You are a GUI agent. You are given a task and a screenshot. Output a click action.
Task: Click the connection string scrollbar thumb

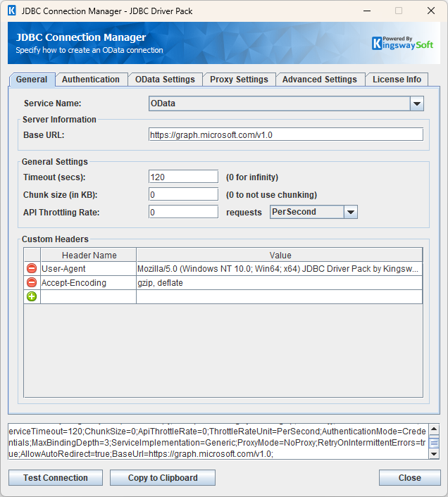pyautogui.click(x=434, y=443)
